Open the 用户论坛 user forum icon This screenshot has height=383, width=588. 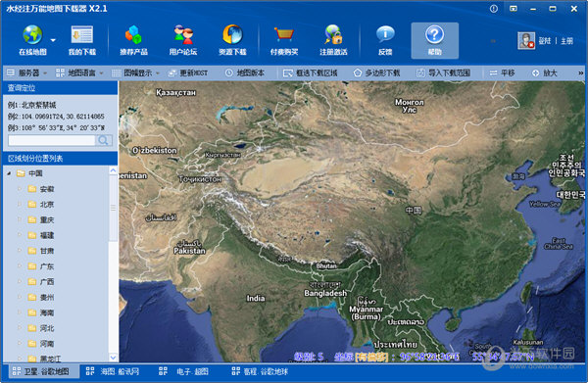[x=183, y=35]
